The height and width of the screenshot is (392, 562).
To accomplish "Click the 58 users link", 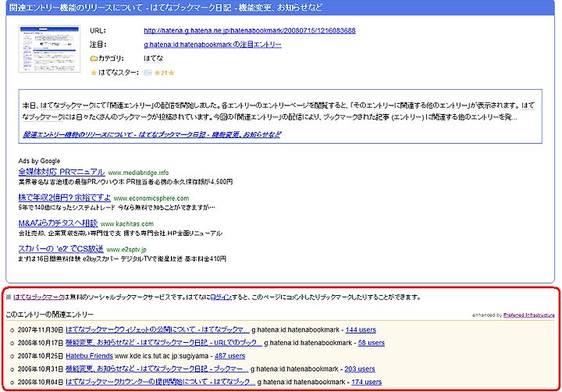I will click(x=372, y=343).
